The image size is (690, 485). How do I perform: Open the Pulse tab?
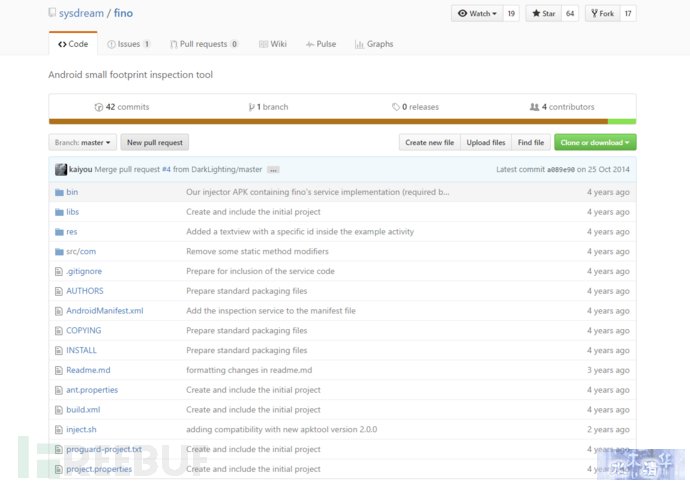(321, 44)
